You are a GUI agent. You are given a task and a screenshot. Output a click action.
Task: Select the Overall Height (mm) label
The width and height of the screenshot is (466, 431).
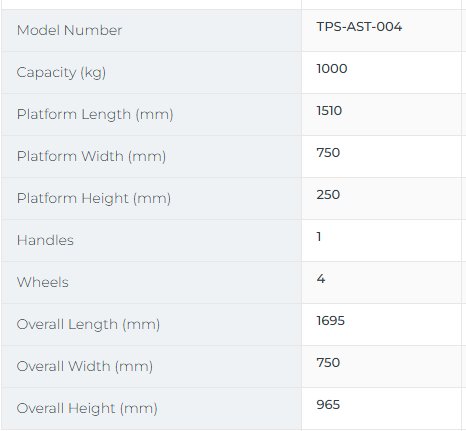click(x=87, y=409)
